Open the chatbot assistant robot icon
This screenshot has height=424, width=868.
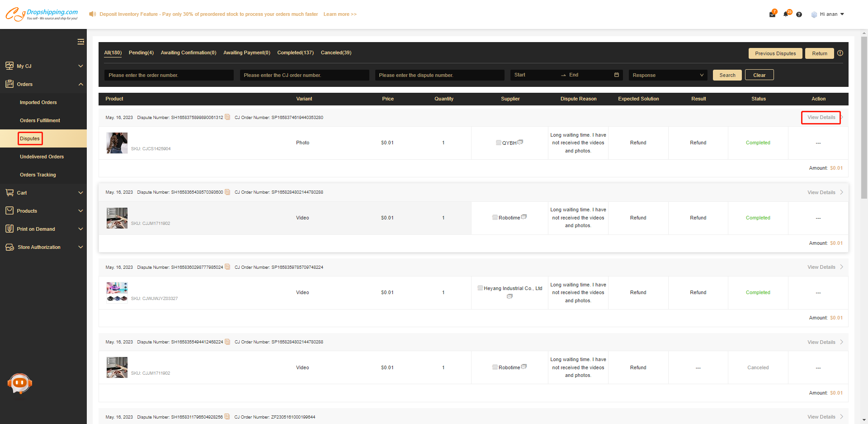click(19, 384)
